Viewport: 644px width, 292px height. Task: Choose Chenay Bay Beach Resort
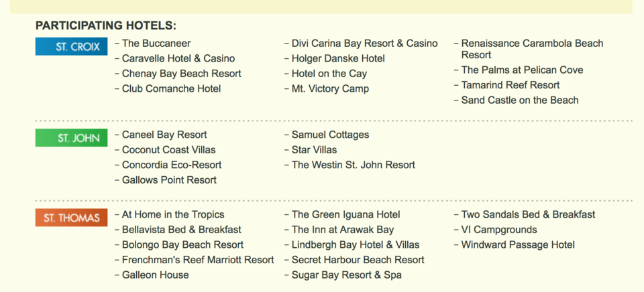click(x=182, y=74)
